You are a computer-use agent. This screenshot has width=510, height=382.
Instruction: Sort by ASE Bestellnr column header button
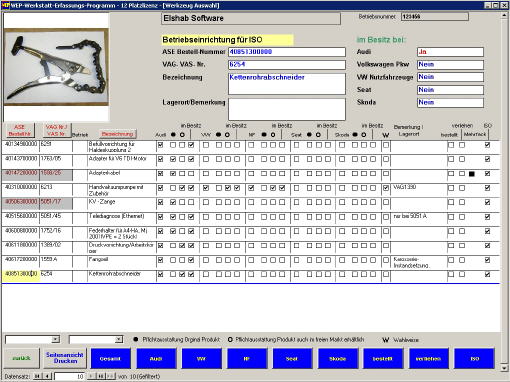pos(20,130)
